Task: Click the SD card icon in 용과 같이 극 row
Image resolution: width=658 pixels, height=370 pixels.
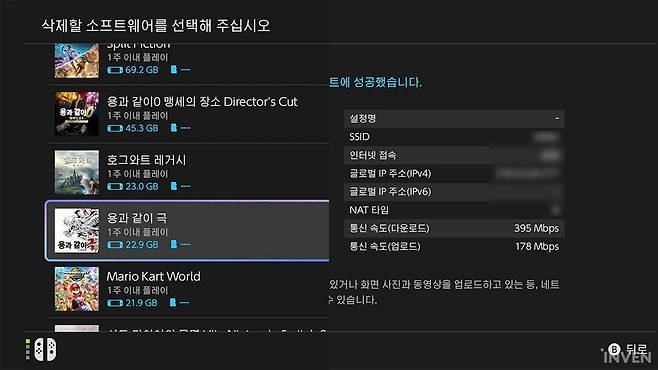Action: coord(174,244)
